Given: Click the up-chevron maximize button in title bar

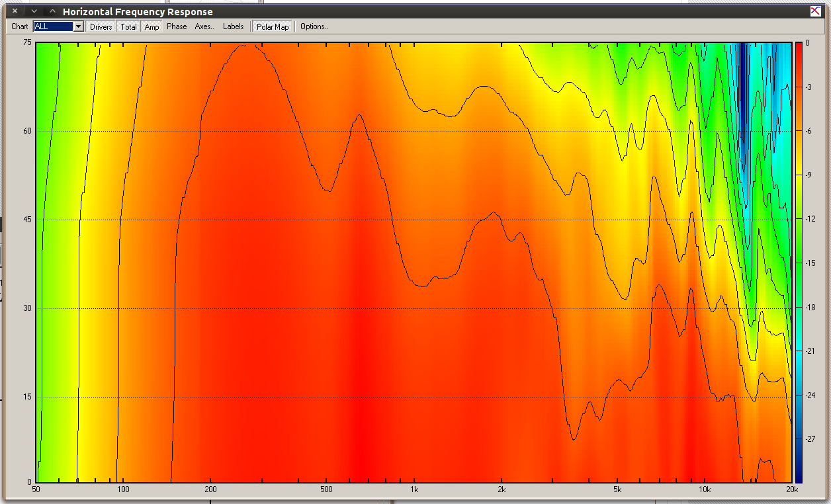Looking at the screenshot, I should click(x=52, y=11).
